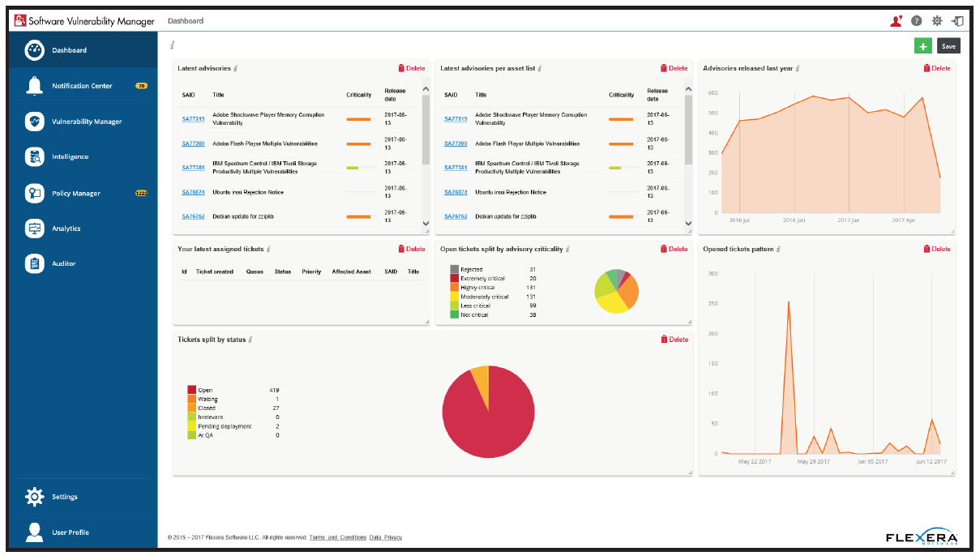Image resolution: width=980 pixels, height=560 pixels.
Task: Click info icon beside Open tickets split by advisory criticality
Action: 568,250
